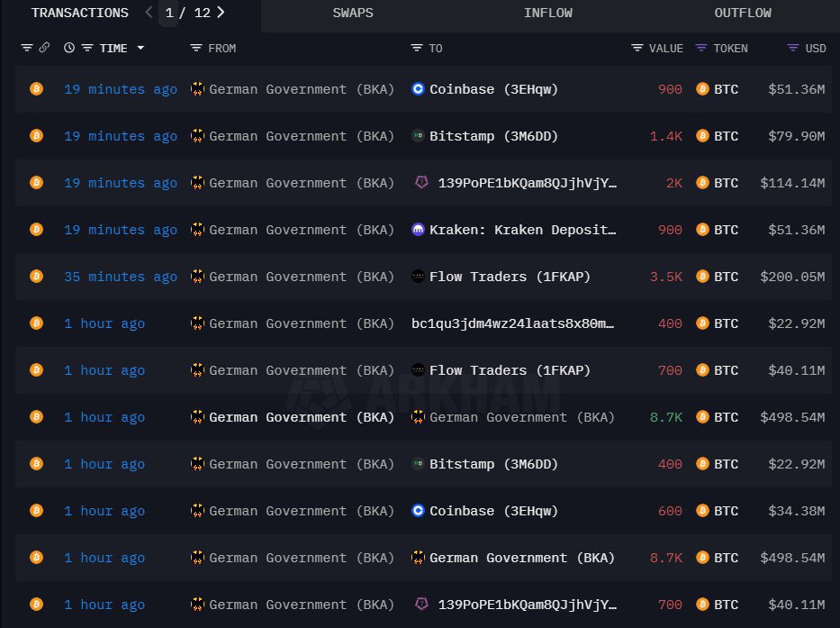Image resolution: width=840 pixels, height=628 pixels.
Task: Click BTC token icon in $114.14M row
Action: 702,182
